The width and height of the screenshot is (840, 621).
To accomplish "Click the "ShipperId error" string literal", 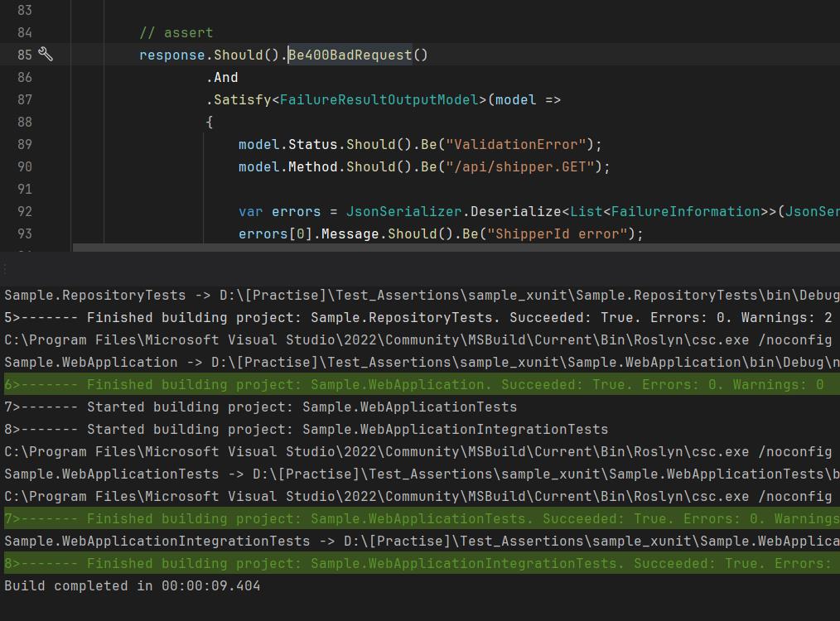I will click(557, 233).
